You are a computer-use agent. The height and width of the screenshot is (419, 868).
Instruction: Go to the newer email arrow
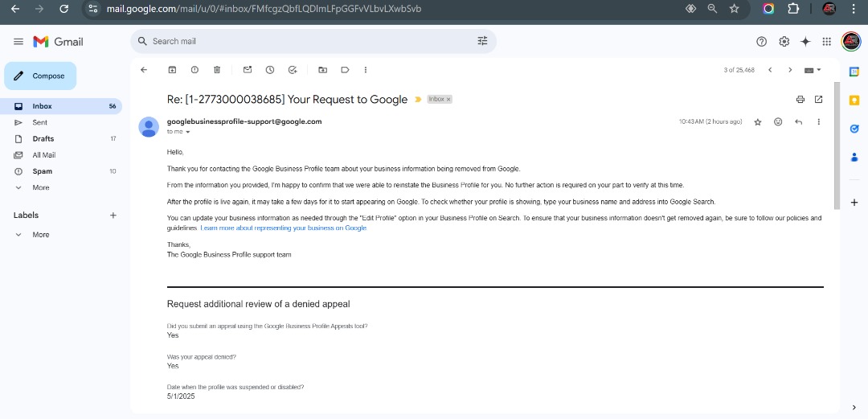770,70
